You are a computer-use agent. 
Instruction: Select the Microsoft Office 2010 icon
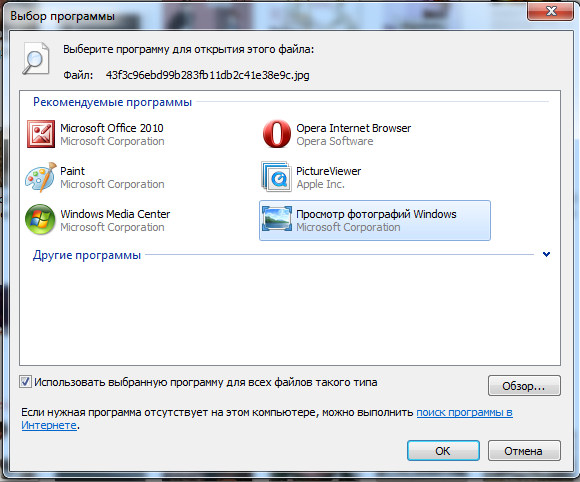pyautogui.click(x=41, y=134)
